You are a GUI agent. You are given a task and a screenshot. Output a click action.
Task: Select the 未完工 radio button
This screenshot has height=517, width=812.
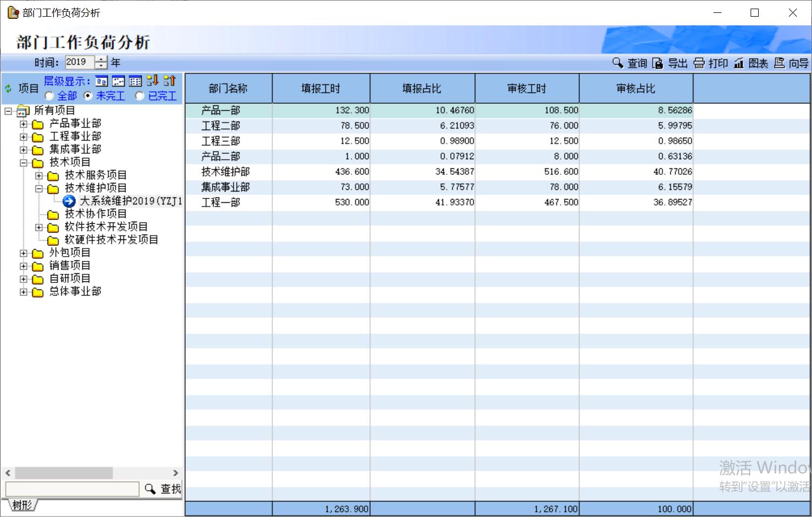pos(88,96)
